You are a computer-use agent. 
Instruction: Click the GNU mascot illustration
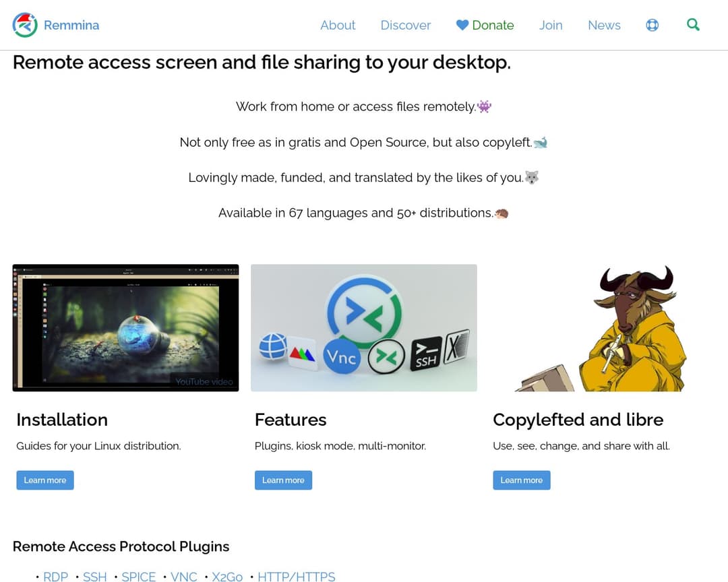pos(602,327)
